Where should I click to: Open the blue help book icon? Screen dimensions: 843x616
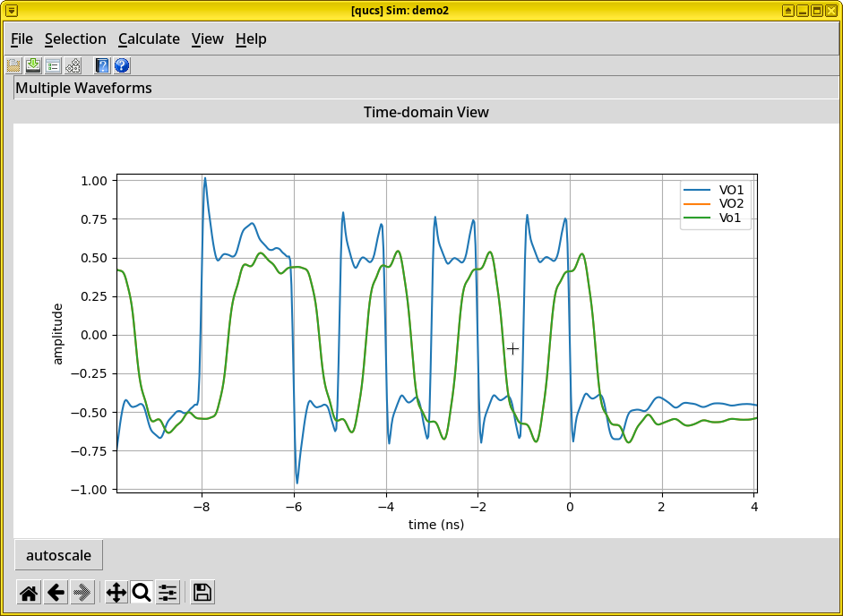(x=102, y=65)
